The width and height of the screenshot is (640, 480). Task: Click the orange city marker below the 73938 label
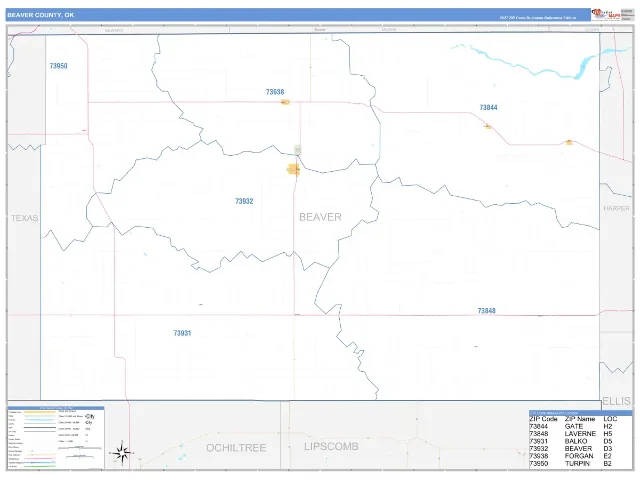coord(285,102)
